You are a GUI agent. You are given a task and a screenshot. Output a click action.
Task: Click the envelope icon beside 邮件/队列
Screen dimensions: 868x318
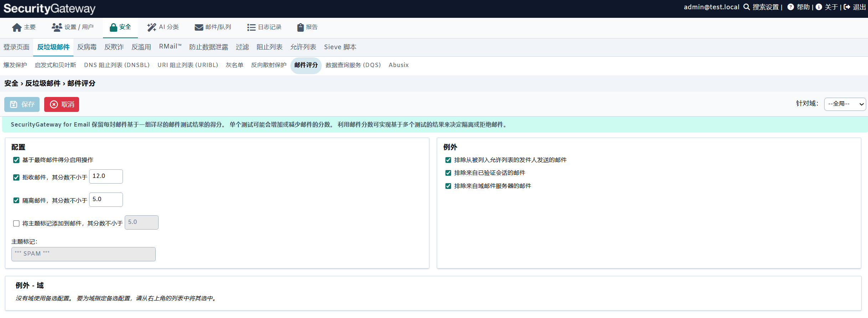(199, 27)
